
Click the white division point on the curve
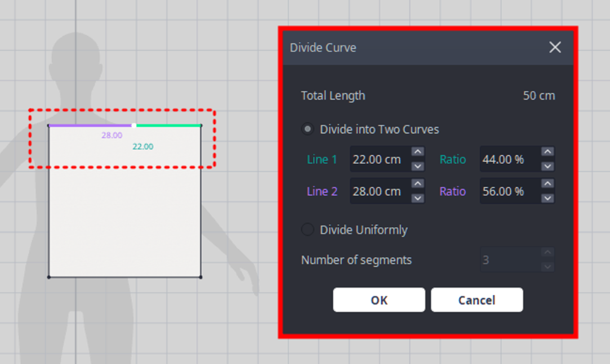[x=134, y=125]
